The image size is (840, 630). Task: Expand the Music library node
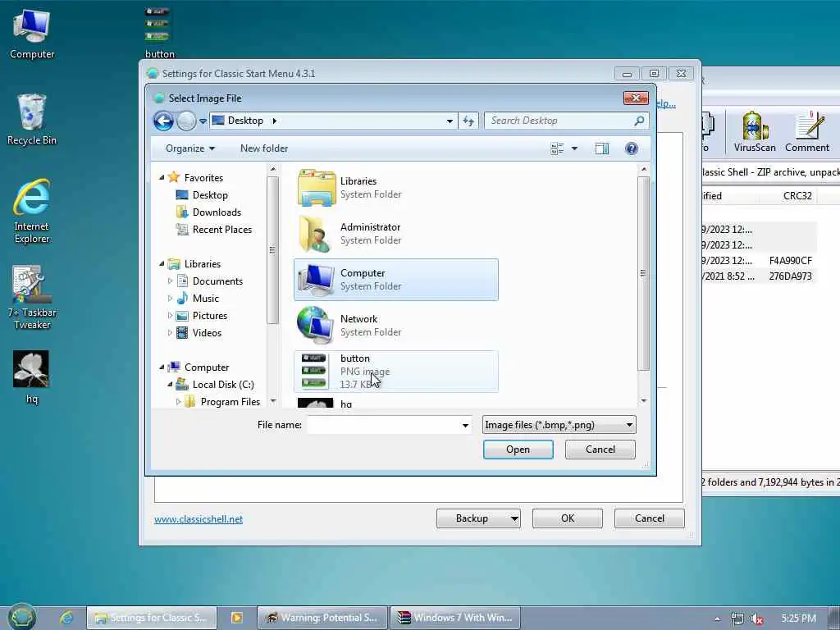pyautogui.click(x=170, y=299)
